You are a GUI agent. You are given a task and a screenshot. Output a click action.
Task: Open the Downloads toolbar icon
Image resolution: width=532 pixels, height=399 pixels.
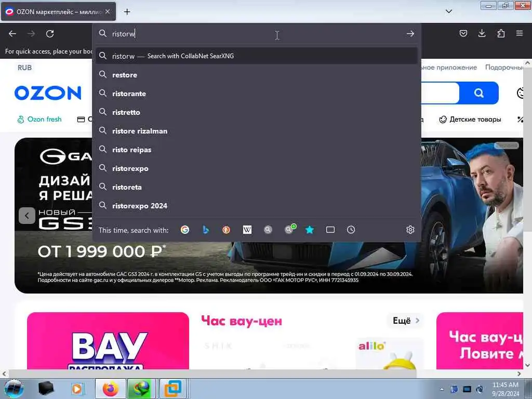click(x=482, y=33)
